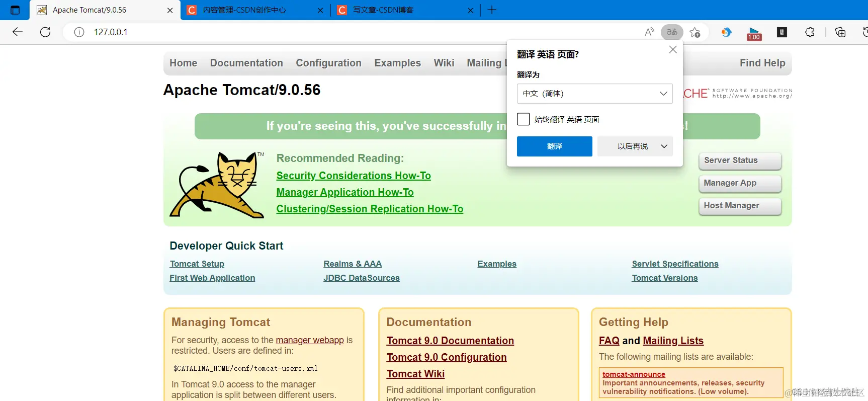Click the Manager App button
This screenshot has width=868, height=401.
740,183
